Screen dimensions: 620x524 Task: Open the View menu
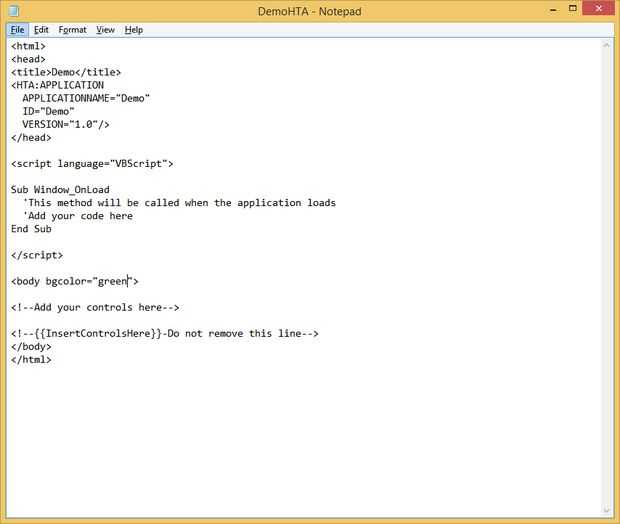point(105,30)
